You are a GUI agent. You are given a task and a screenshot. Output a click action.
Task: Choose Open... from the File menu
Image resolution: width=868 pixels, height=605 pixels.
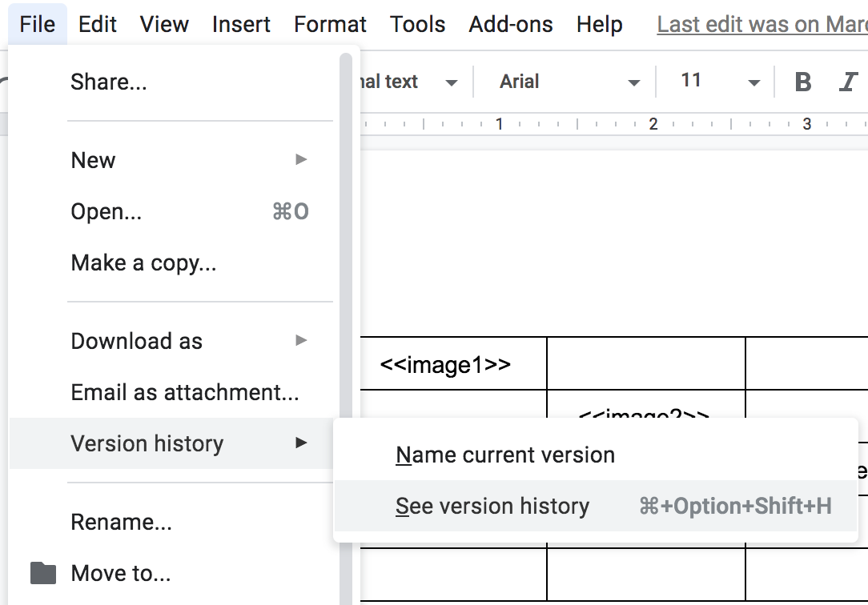click(106, 211)
